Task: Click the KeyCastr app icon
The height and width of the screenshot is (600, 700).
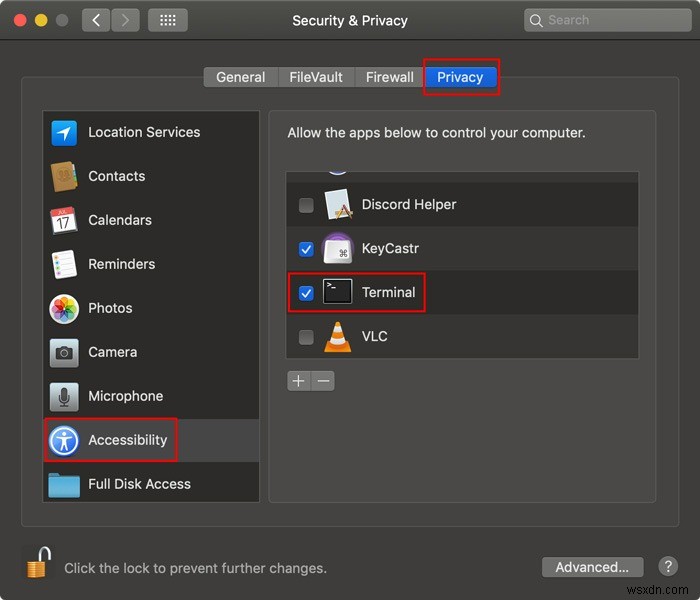Action: point(338,249)
